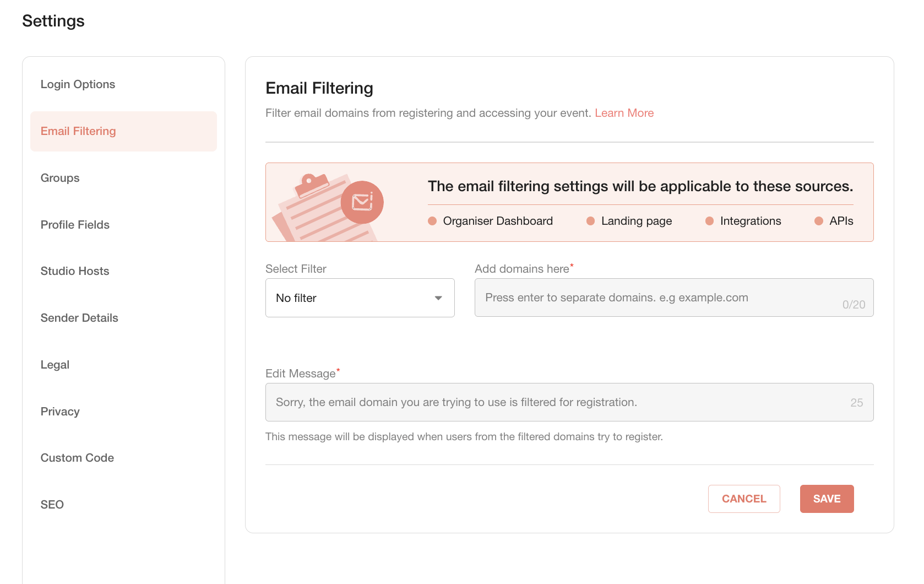This screenshot has height=584, width=924.
Task: Open Login Options settings
Action: 78,84
